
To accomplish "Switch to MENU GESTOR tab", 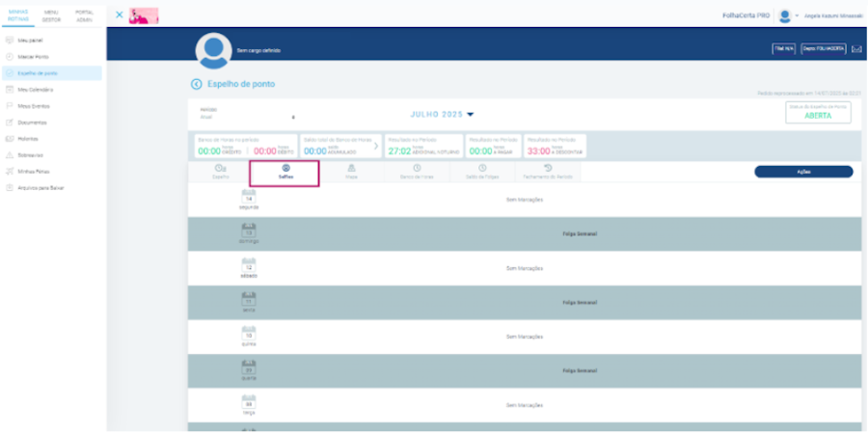I will (51, 15).
